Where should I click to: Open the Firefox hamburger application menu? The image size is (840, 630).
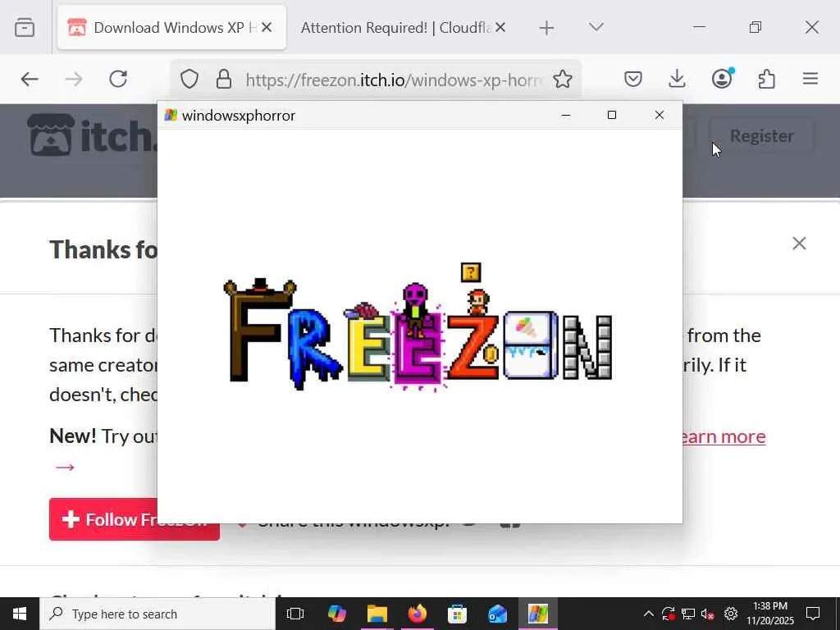pos(810,80)
